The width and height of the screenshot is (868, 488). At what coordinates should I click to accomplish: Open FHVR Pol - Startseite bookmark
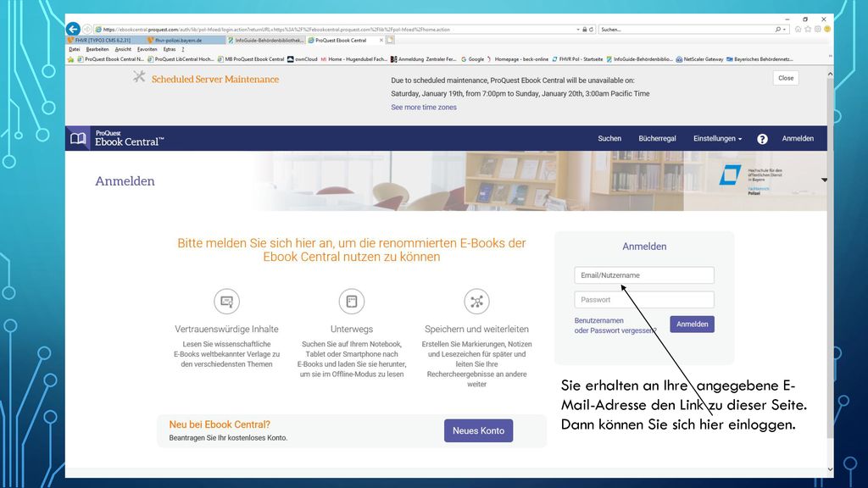click(577, 59)
